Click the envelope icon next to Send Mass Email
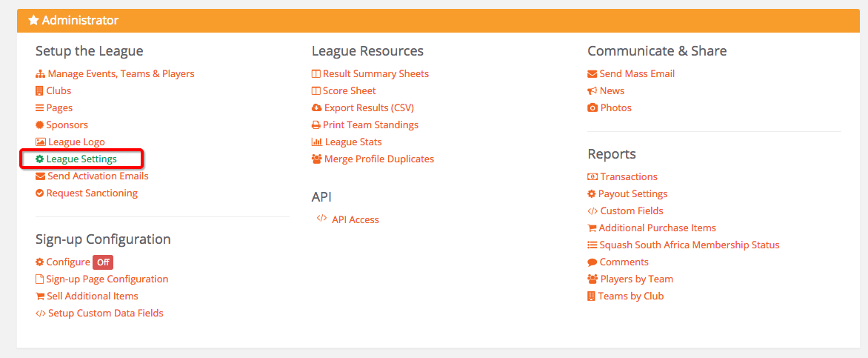Viewport: 868px width, 358px height. tap(592, 73)
